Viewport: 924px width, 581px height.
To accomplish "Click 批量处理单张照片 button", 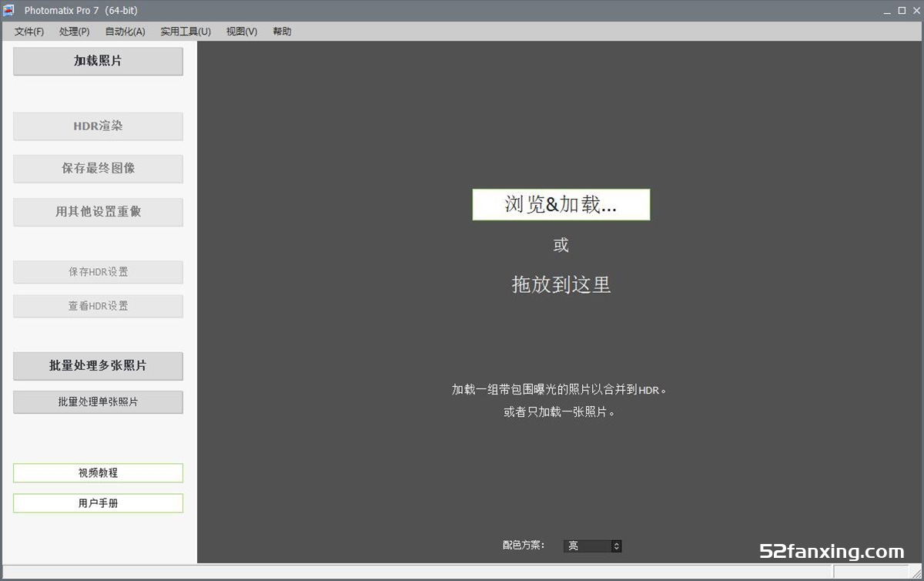I will point(98,401).
